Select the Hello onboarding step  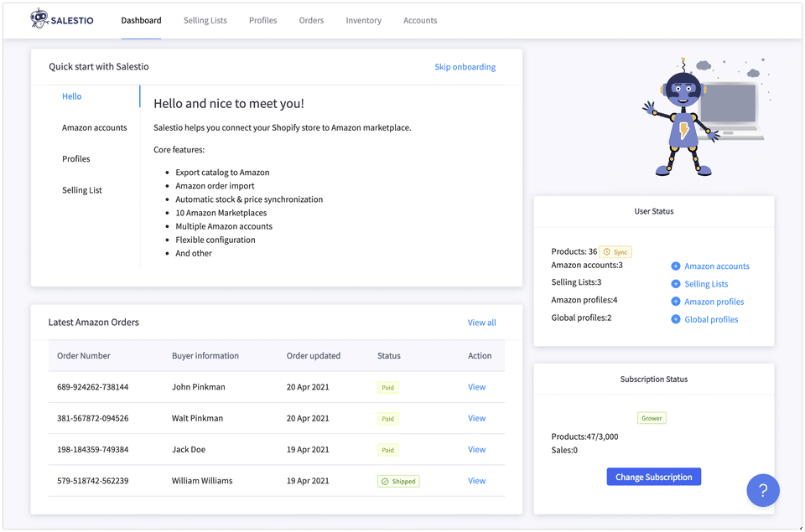[72, 96]
